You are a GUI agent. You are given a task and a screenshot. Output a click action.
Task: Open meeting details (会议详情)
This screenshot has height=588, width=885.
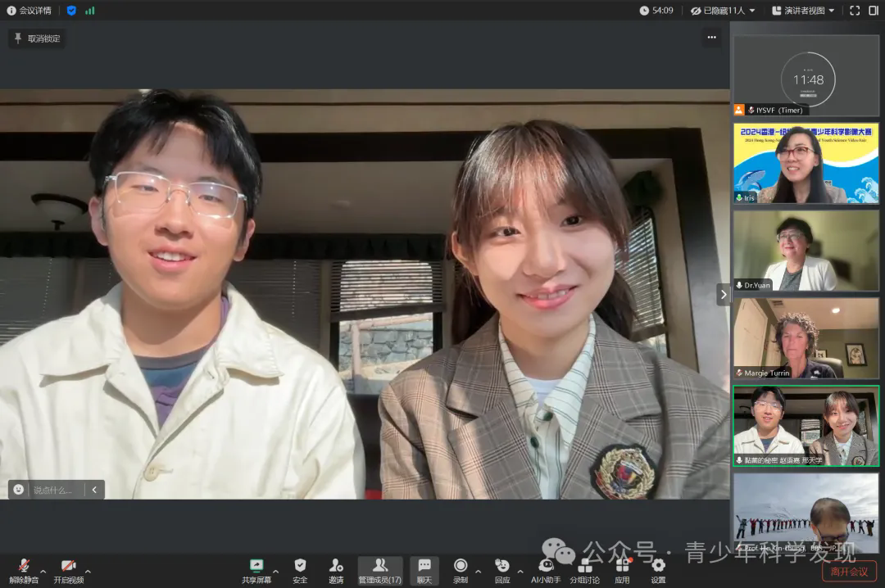point(29,10)
